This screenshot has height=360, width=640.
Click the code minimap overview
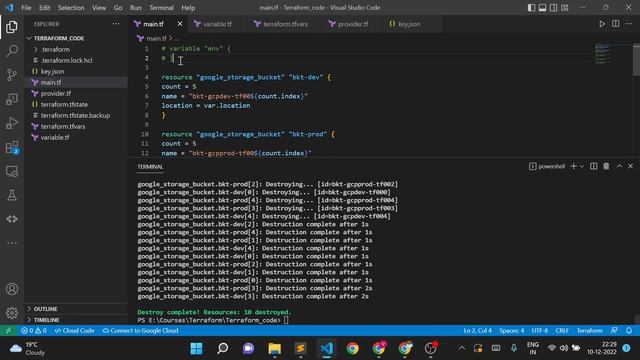coord(603,54)
